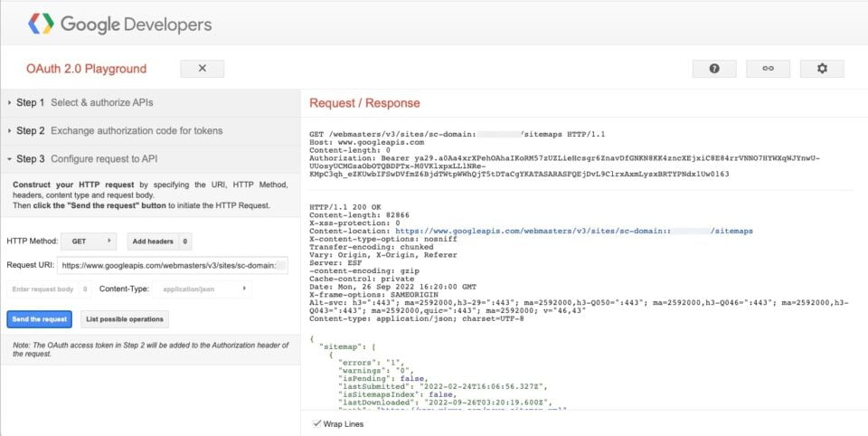This screenshot has width=868, height=436.
Task: Expand Step 1 Select & authorize APIs
Action: pos(151,102)
